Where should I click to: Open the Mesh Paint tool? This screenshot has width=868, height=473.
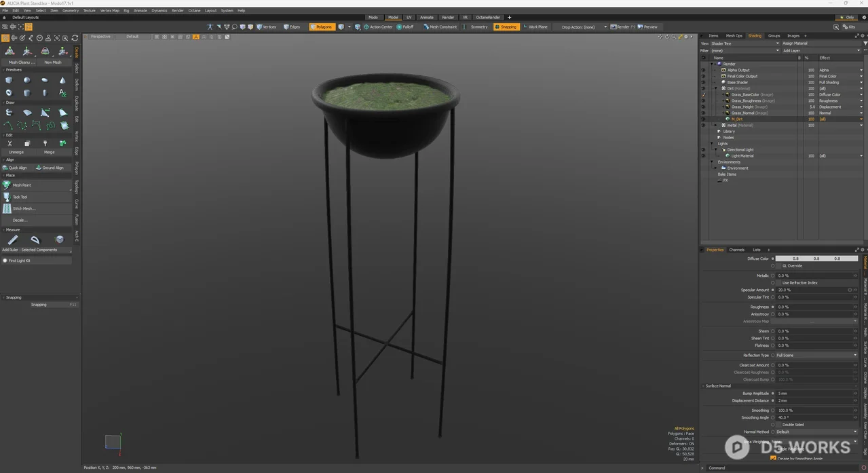click(37, 185)
